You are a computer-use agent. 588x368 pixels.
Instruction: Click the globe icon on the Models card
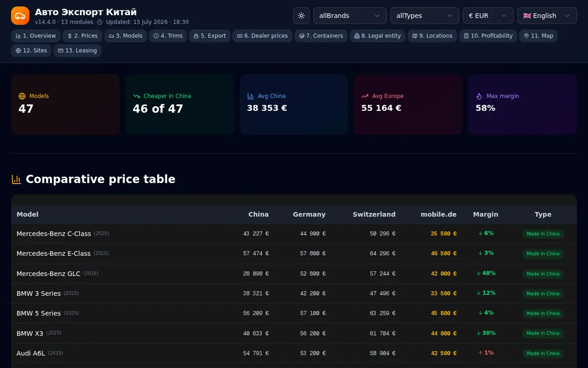coord(22,96)
